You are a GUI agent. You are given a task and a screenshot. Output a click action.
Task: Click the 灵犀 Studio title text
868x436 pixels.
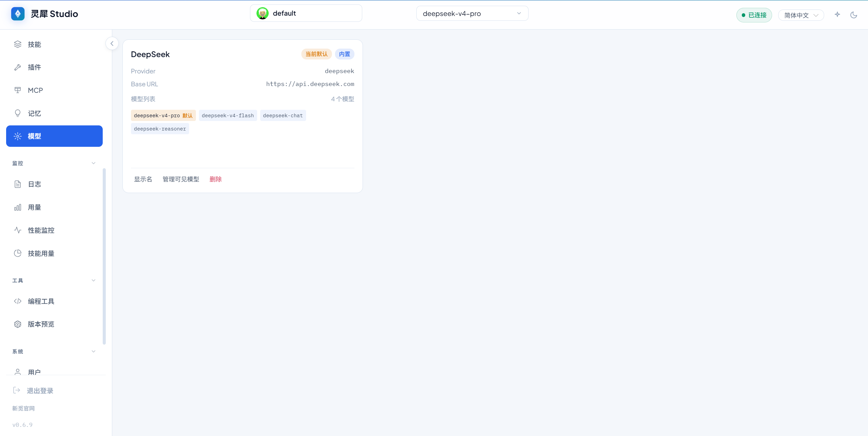[54, 14]
